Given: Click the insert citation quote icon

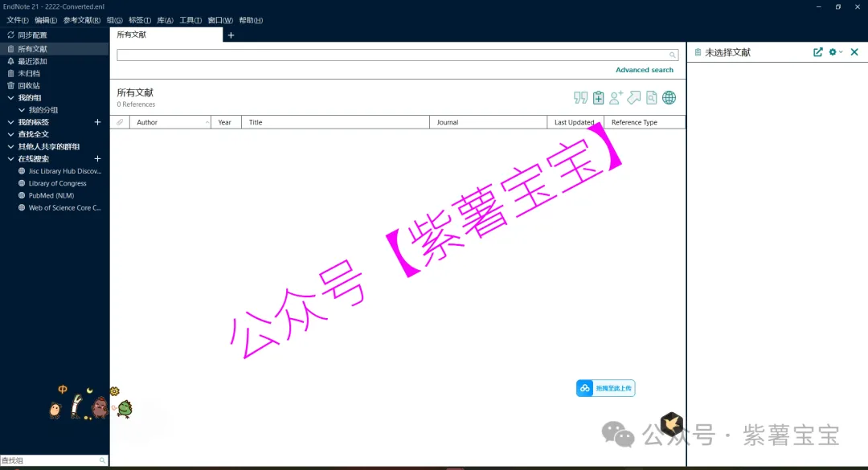Looking at the screenshot, I should coord(580,98).
